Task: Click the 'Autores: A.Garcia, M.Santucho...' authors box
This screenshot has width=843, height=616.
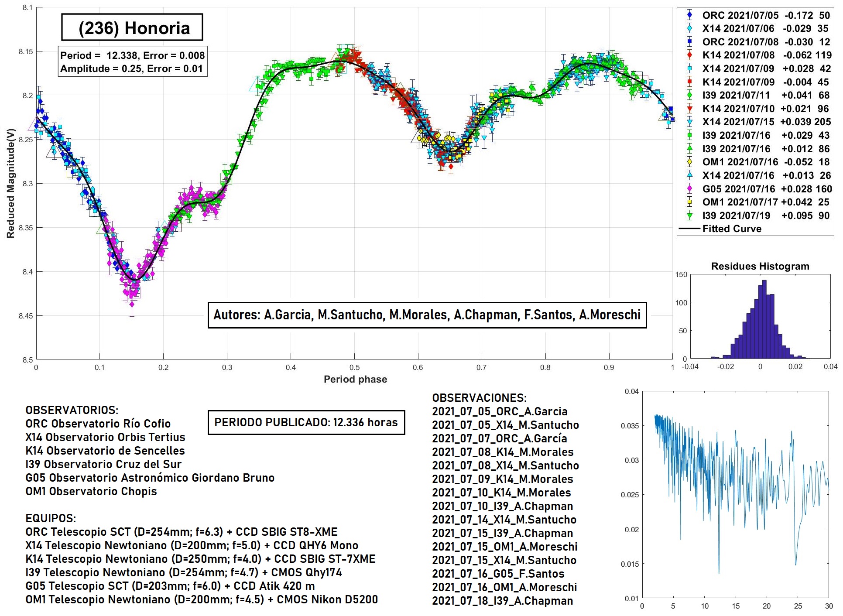Action: pos(427,315)
